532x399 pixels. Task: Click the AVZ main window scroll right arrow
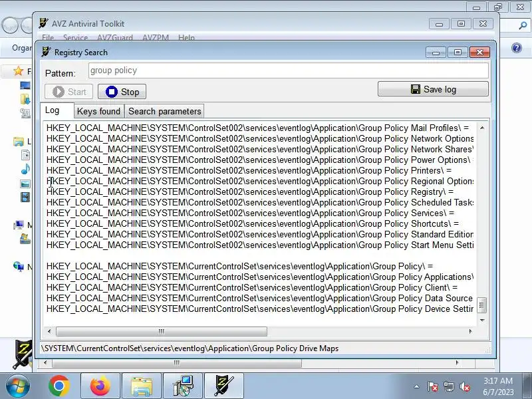pos(457,362)
